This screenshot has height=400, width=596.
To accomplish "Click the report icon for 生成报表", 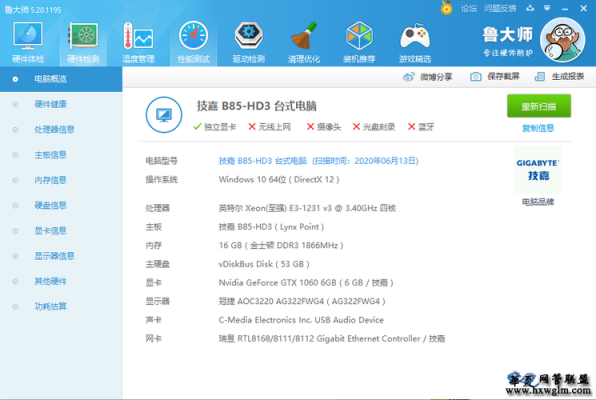I will coord(540,77).
